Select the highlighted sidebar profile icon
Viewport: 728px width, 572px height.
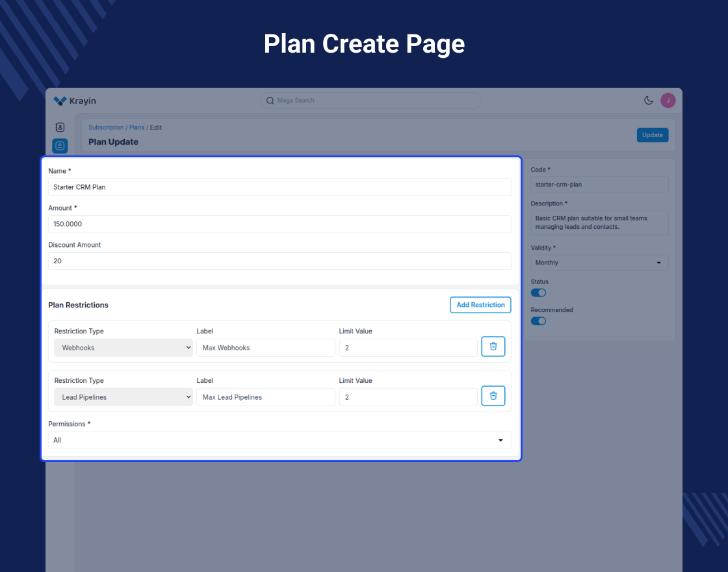pyautogui.click(x=60, y=146)
